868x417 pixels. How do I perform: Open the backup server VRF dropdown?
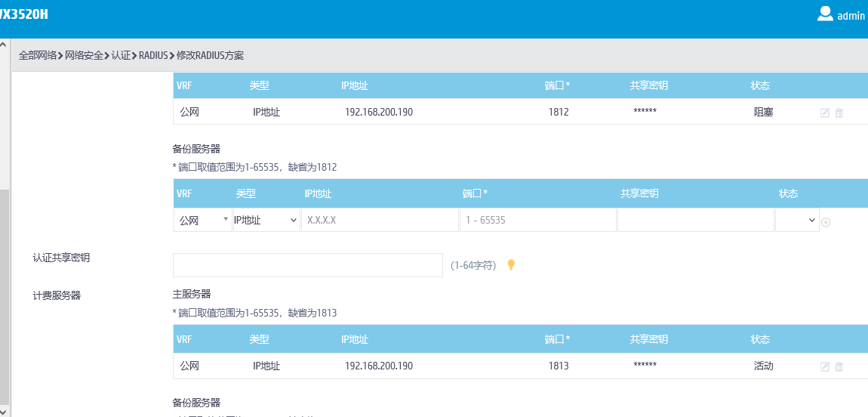tap(203, 220)
